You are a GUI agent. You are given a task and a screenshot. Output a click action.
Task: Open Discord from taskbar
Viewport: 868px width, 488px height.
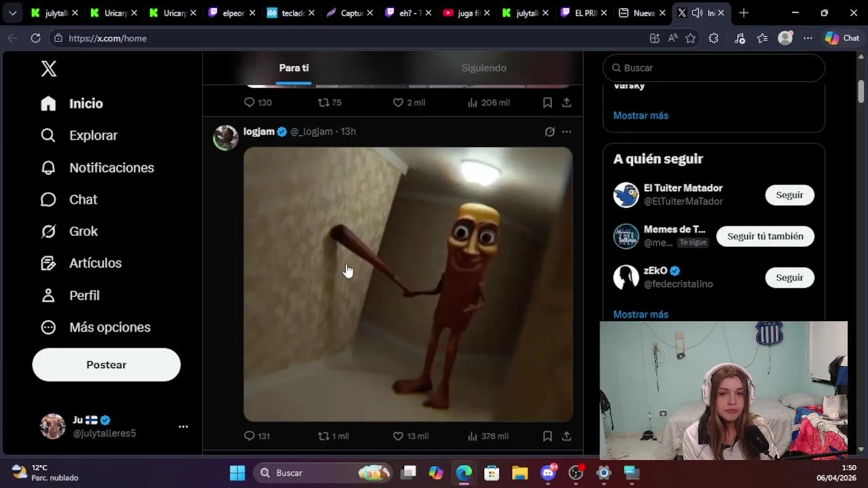tap(548, 473)
